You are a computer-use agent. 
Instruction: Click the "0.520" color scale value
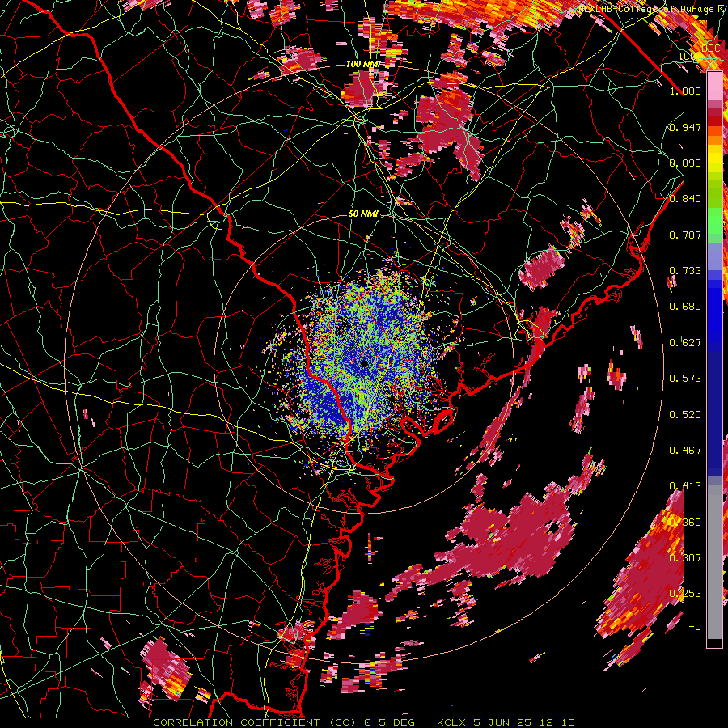click(x=685, y=414)
